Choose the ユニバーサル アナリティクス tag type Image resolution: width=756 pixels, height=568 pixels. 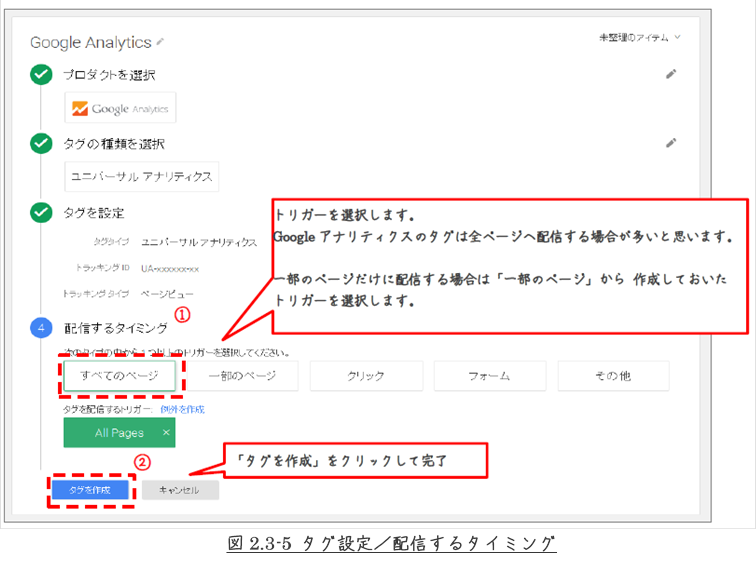point(140,177)
